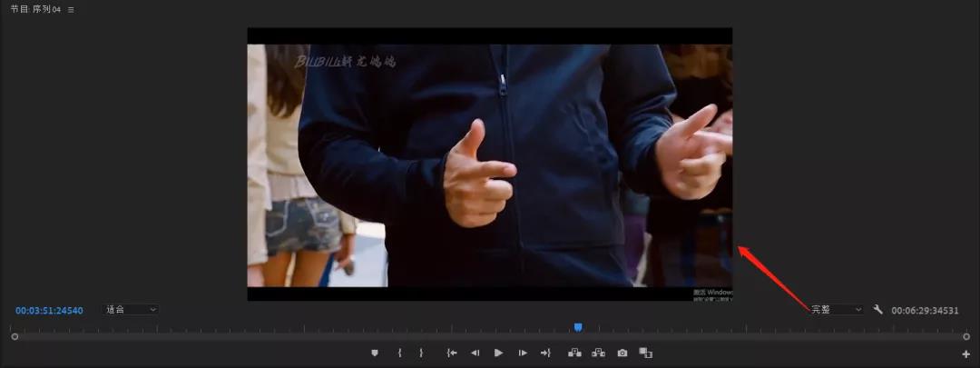
Task: Open the button editor plus icon
Action: 966,355
